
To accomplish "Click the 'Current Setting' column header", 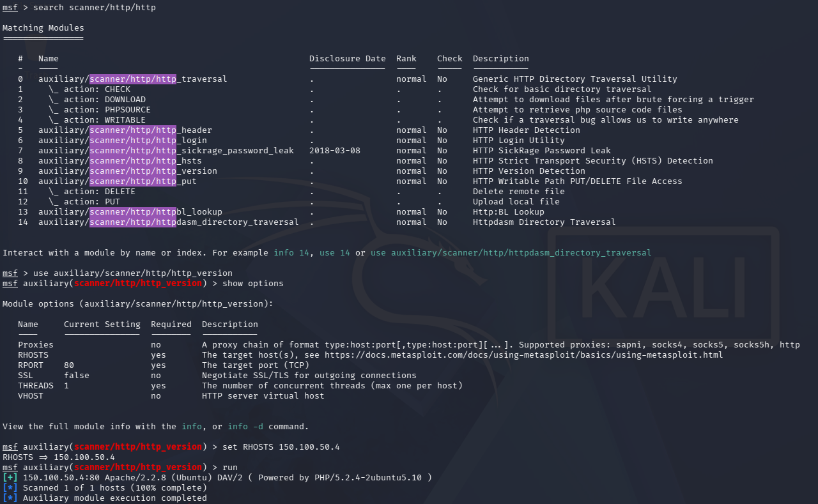I will click(x=102, y=325).
